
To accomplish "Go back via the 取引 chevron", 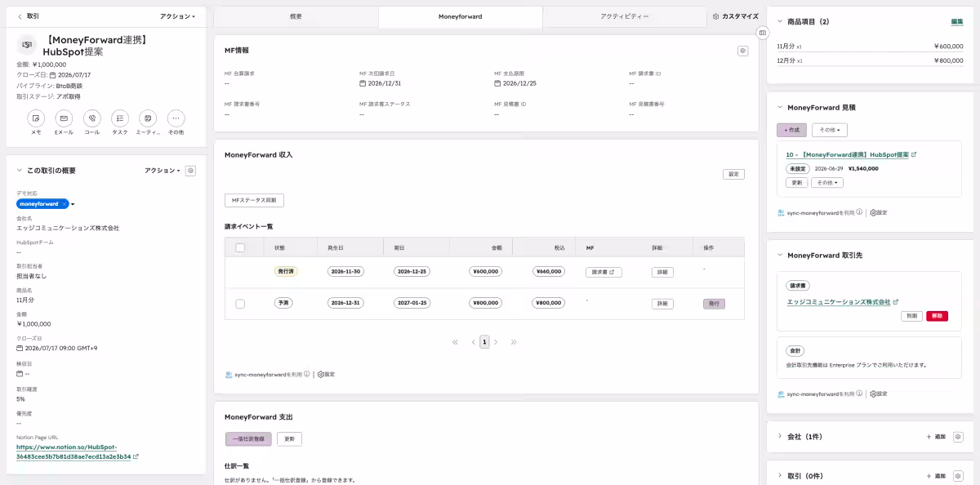I will point(20,16).
